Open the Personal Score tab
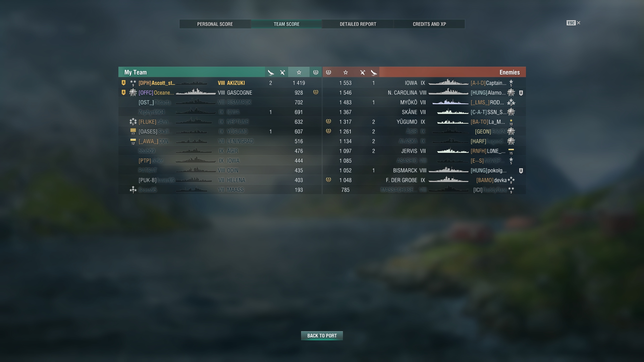This screenshot has height=362, width=644. tap(215, 24)
